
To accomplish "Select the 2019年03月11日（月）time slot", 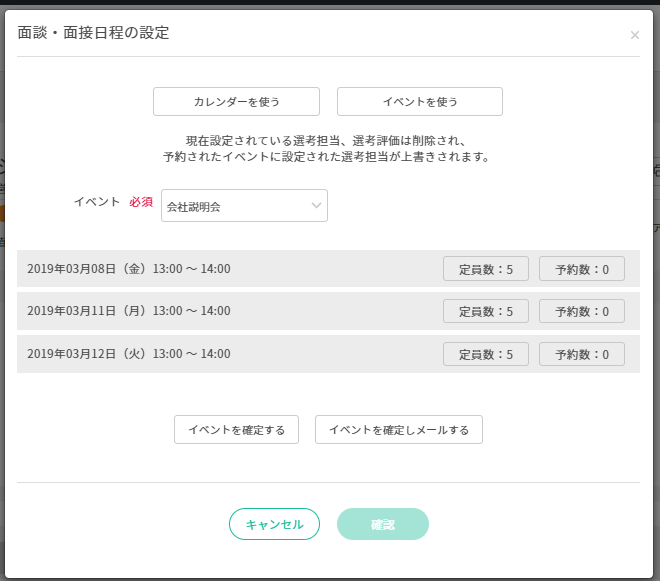I will (129, 311).
